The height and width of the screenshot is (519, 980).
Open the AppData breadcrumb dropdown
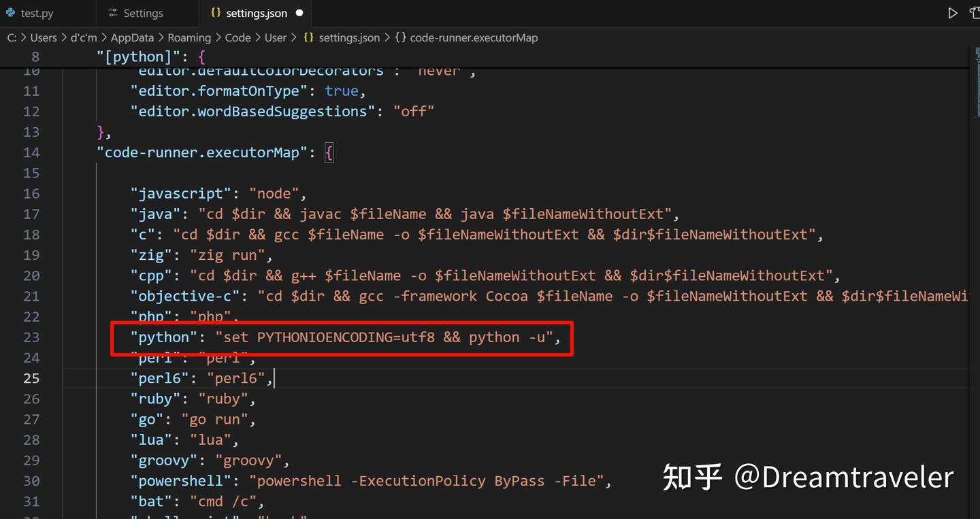132,37
